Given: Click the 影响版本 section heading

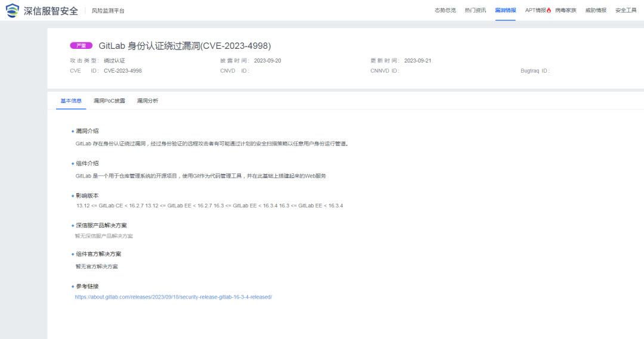Looking at the screenshot, I should (87, 196).
